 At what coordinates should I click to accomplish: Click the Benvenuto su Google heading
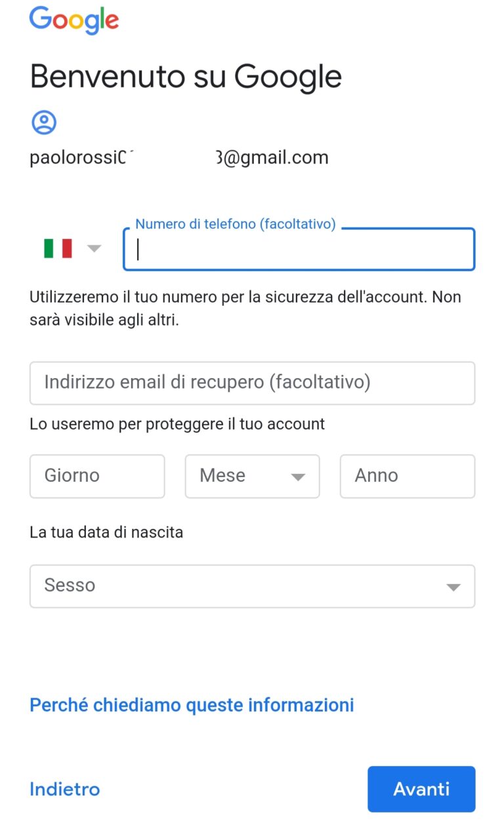pos(186,76)
